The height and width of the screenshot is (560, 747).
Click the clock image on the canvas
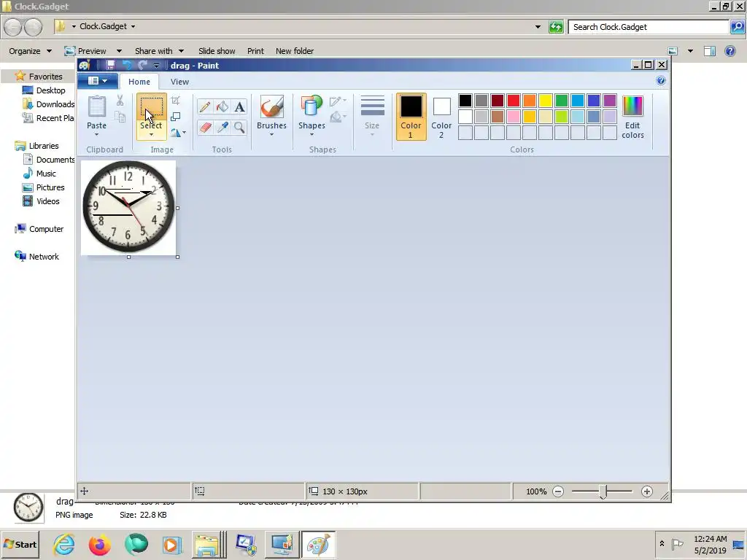tap(128, 207)
